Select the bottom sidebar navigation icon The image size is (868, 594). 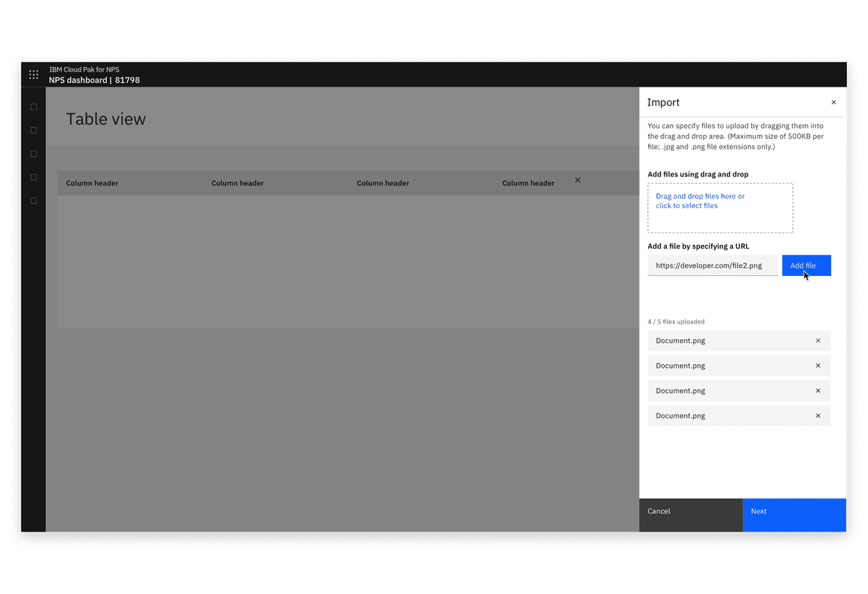pyautogui.click(x=33, y=201)
